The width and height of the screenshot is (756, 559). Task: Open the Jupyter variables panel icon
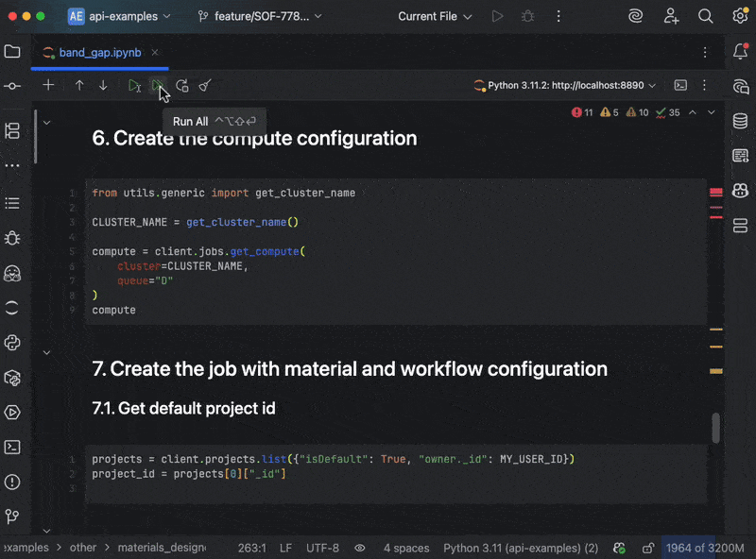(x=741, y=156)
